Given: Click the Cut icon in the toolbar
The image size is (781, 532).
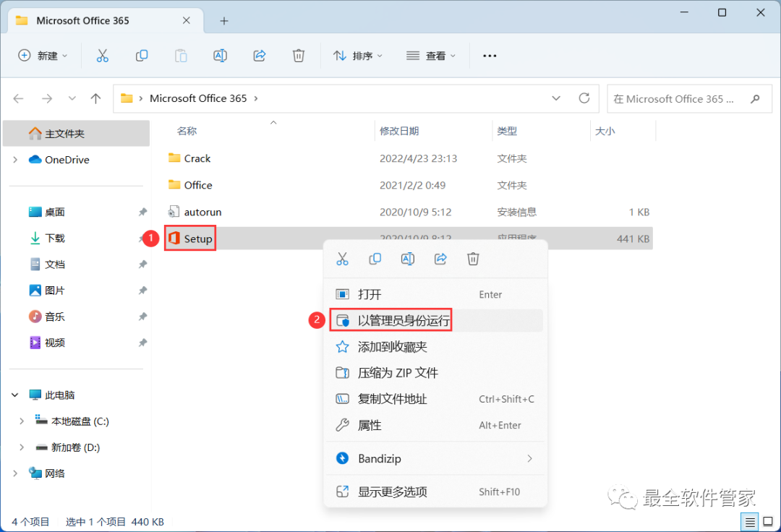Looking at the screenshot, I should 102,56.
